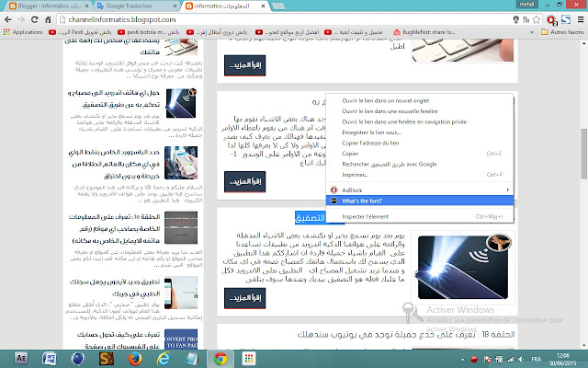
Task: Close the Google Traduction tab
Action: 175,6
